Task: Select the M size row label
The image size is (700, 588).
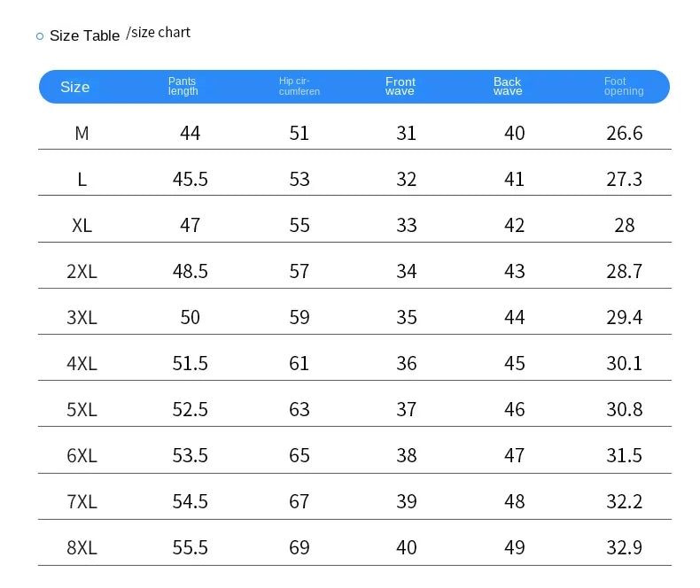Action: [x=82, y=133]
